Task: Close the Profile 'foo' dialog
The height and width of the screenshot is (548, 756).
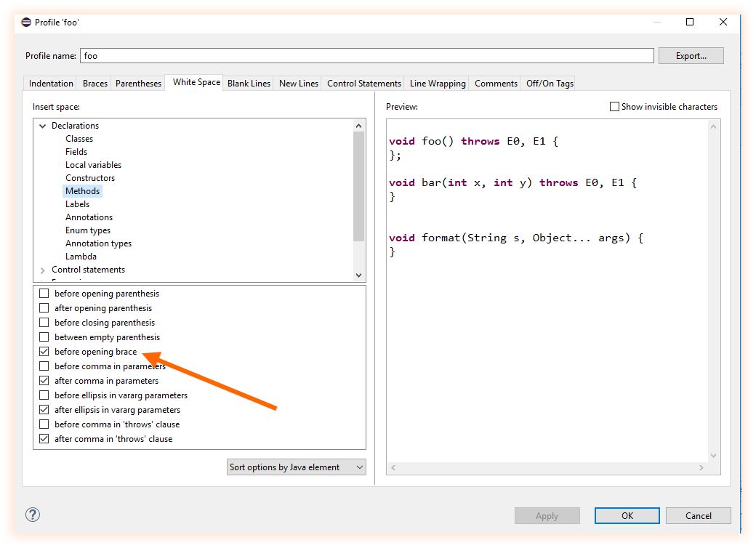Action: [x=723, y=23]
